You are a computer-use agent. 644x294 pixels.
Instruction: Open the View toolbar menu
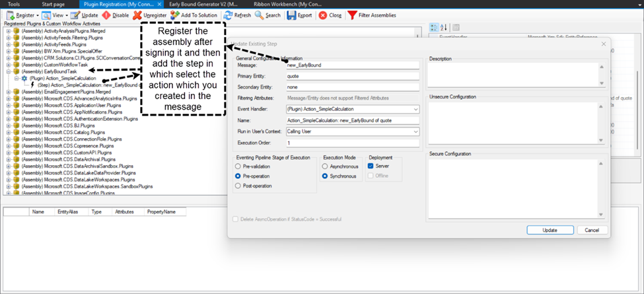tap(54, 15)
